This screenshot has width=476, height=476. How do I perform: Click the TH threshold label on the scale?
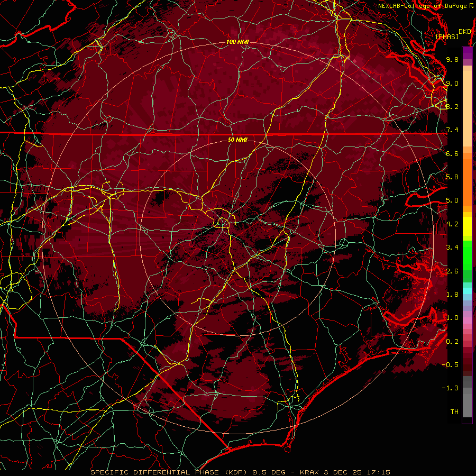[x=454, y=412]
